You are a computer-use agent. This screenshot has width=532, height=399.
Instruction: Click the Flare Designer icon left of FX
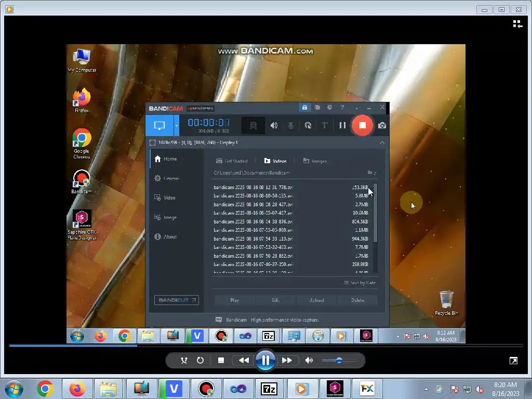(335, 389)
